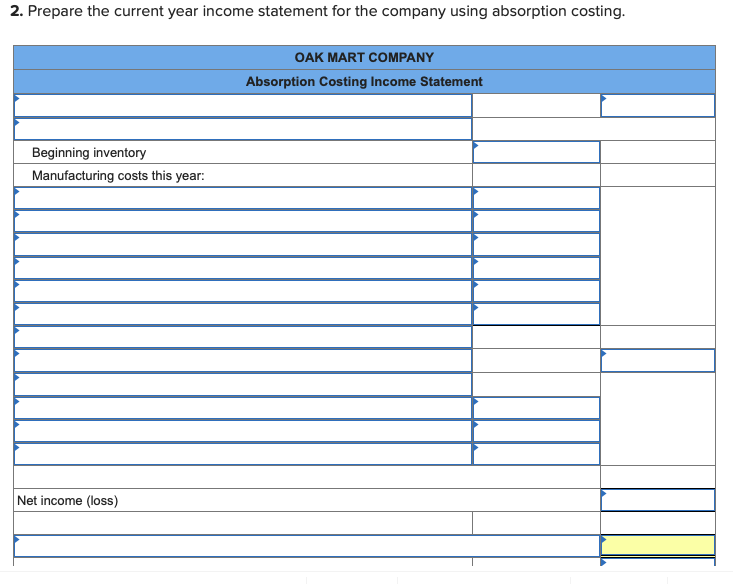The width and height of the screenshot is (733, 584).
Task: Click the yellow highlighted amount field
Action: tap(657, 546)
